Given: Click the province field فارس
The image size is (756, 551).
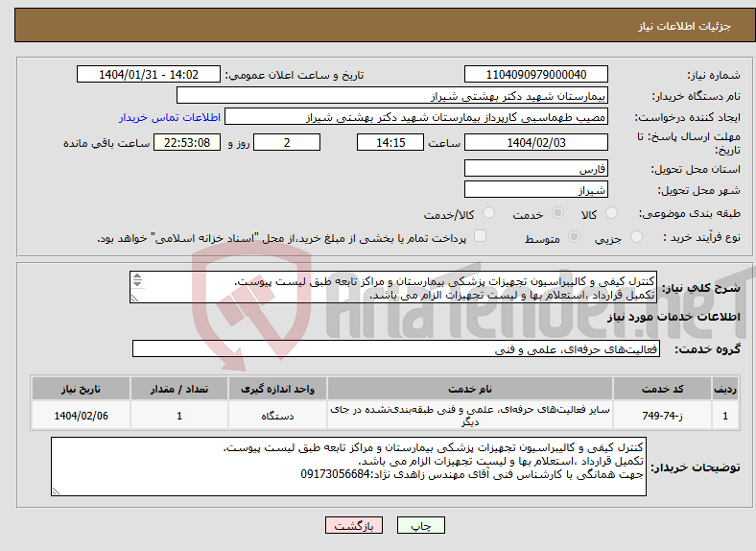Looking at the screenshot, I should [x=536, y=168].
